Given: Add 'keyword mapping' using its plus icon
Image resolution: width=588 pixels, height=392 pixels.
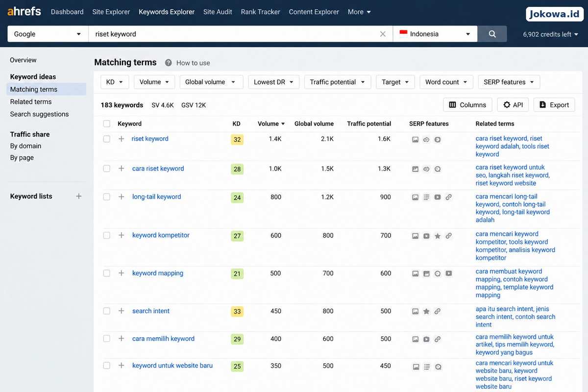Looking at the screenshot, I should (121, 273).
